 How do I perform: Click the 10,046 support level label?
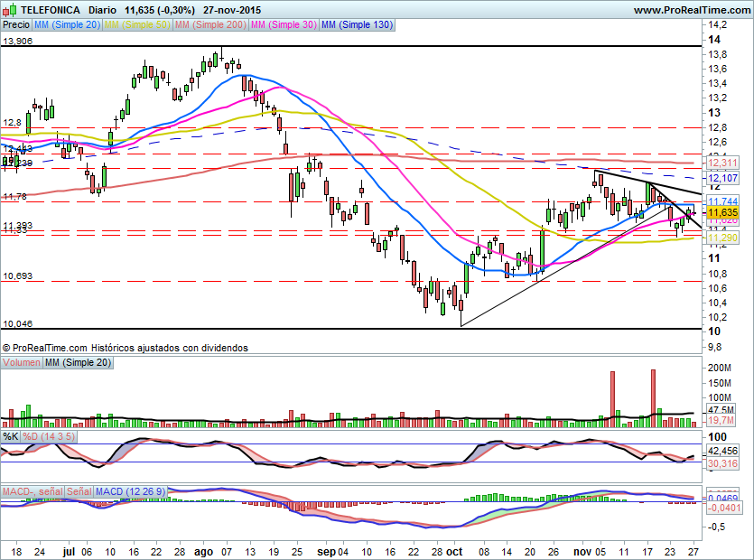18,323
